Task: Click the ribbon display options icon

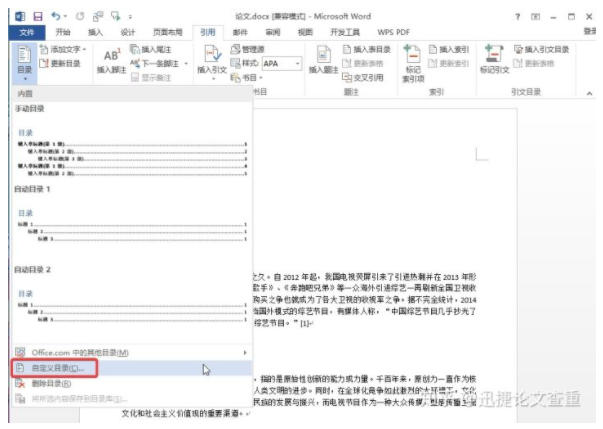Action: click(x=535, y=17)
